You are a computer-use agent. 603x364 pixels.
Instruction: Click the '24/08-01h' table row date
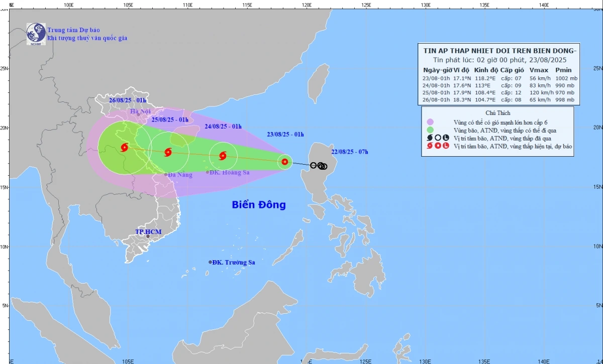(437, 85)
